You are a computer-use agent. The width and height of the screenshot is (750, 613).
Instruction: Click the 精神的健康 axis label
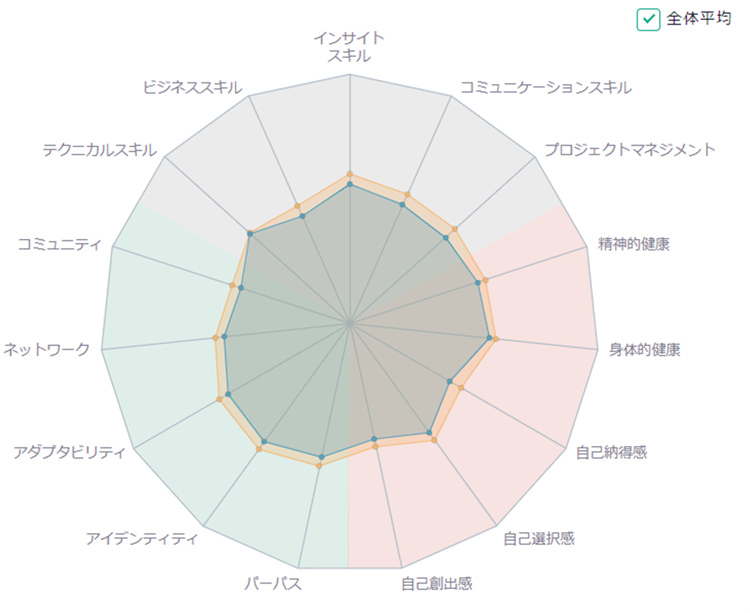634,244
